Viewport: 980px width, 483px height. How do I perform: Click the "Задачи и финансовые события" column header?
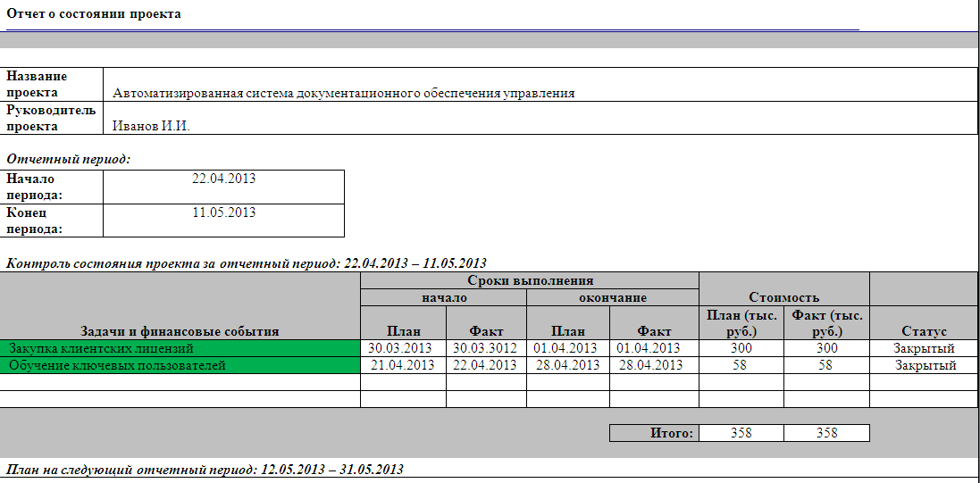(180, 331)
